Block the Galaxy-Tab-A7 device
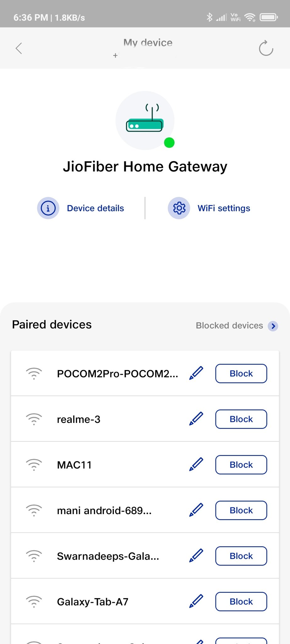The width and height of the screenshot is (290, 644). click(x=241, y=602)
